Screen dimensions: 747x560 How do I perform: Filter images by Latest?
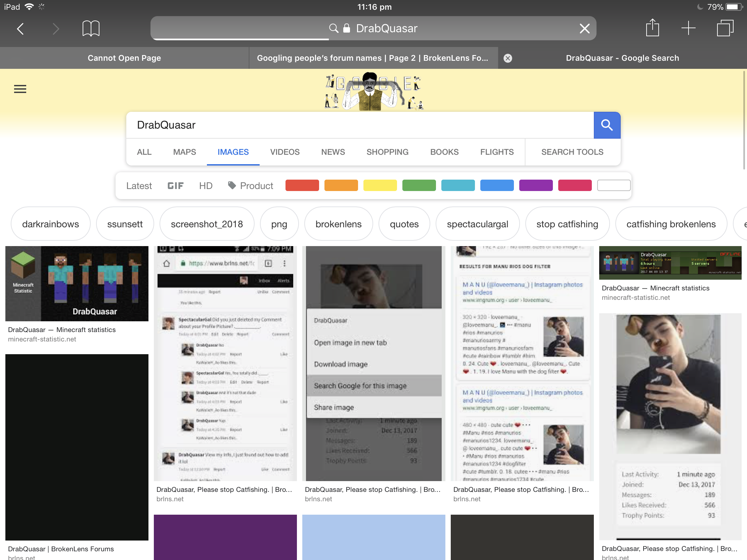pos(139,186)
